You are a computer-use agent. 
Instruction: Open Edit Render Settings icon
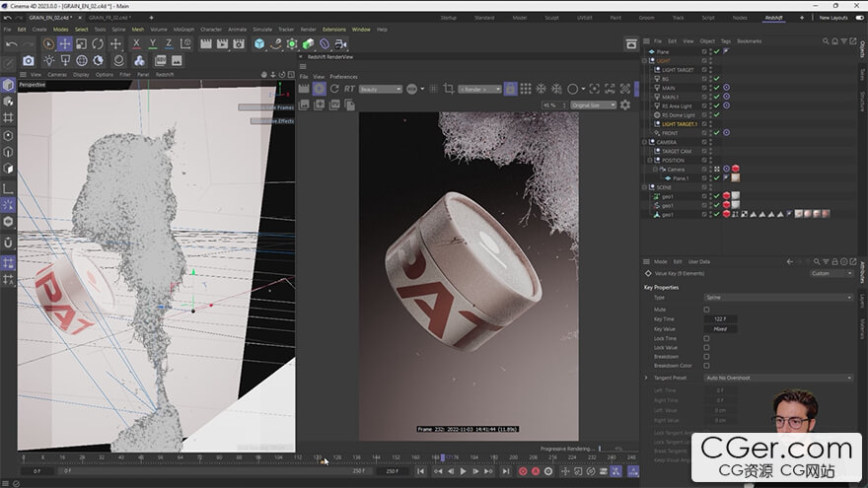(x=239, y=43)
